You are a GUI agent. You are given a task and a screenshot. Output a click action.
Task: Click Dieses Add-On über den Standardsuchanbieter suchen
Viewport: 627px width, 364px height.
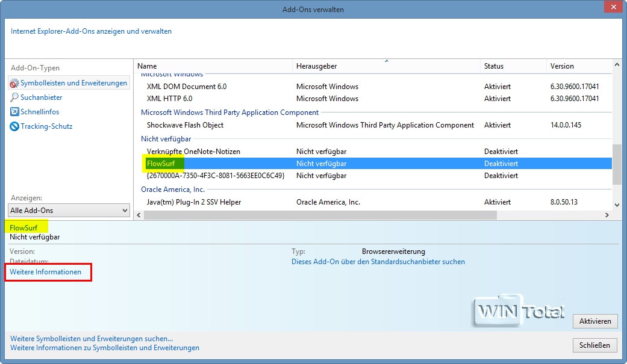(x=378, y=262)
